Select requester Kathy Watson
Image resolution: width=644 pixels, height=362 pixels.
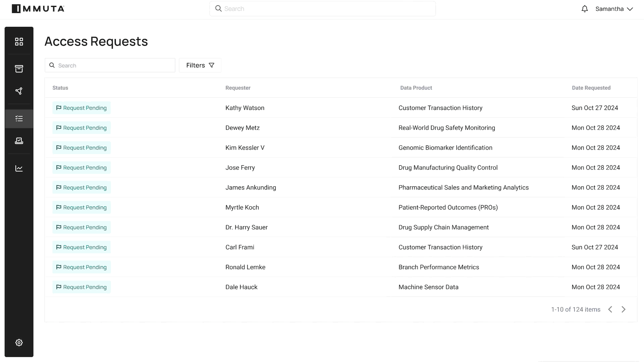tap(245, 108)
